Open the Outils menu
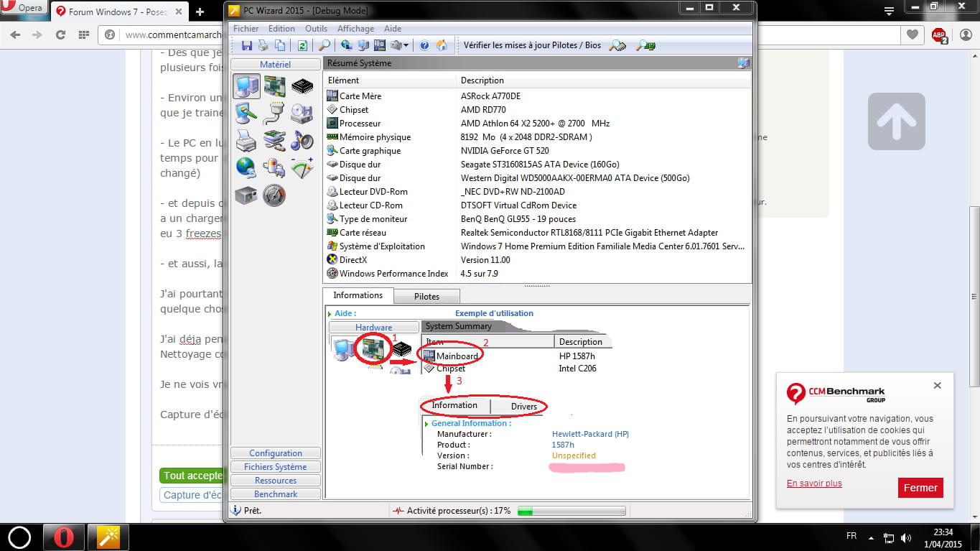Screen dimensions: 980x551 [316, 29]
